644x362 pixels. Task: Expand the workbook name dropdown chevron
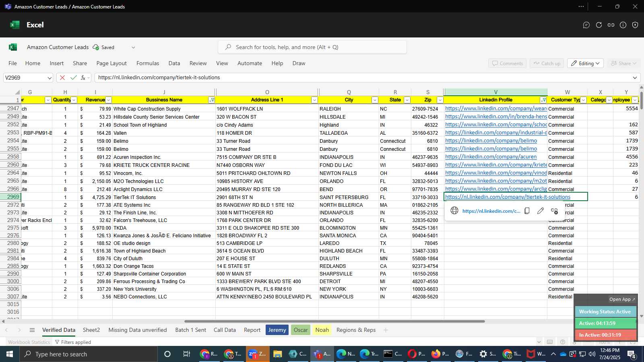[x=133, y=47]
